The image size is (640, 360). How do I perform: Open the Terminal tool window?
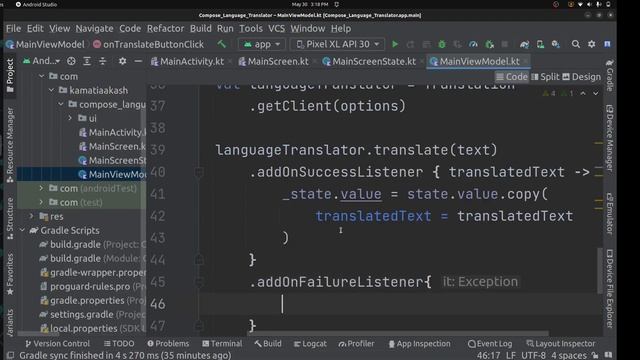pyautogui.click(x=222, y=344)
